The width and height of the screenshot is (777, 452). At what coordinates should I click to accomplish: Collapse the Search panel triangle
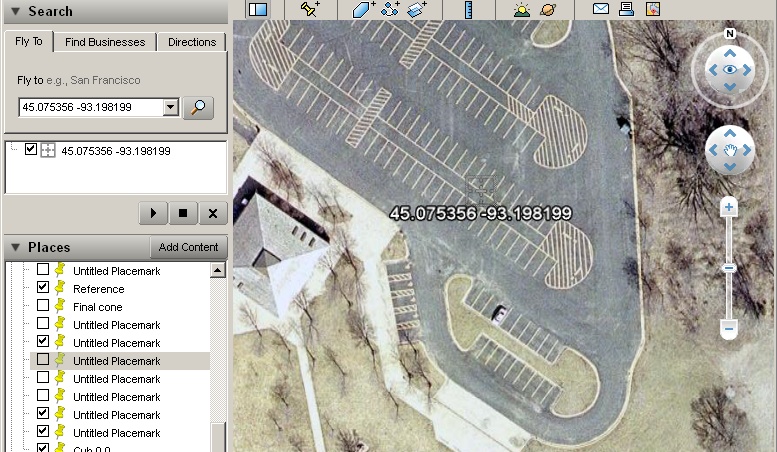click(16, 12)
